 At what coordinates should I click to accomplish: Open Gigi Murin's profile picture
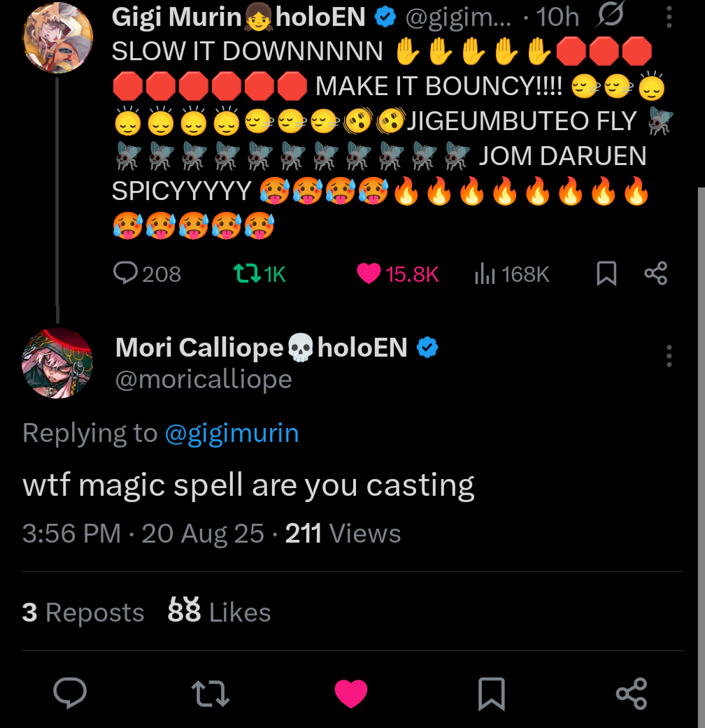[58, 37]
